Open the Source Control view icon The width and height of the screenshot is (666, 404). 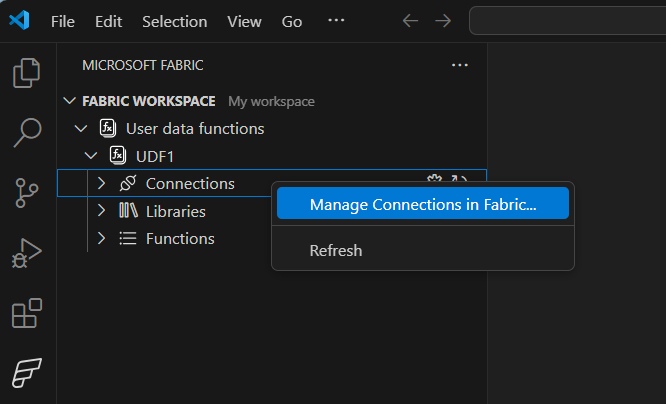tap(27, 190)
